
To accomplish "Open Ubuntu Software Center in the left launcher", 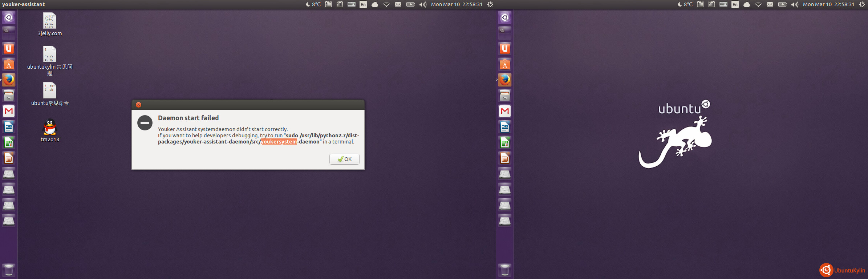I will [x=9, y=64].
